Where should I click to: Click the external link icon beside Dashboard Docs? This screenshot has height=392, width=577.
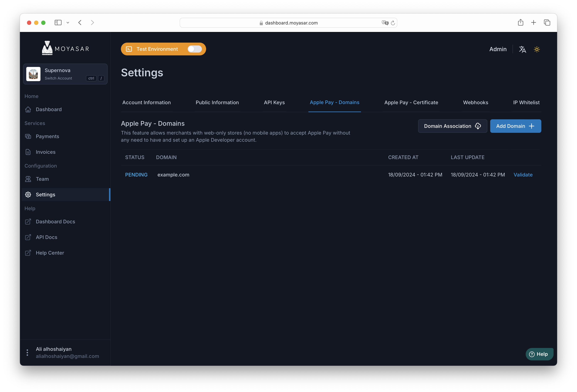(x=28, y=221)
